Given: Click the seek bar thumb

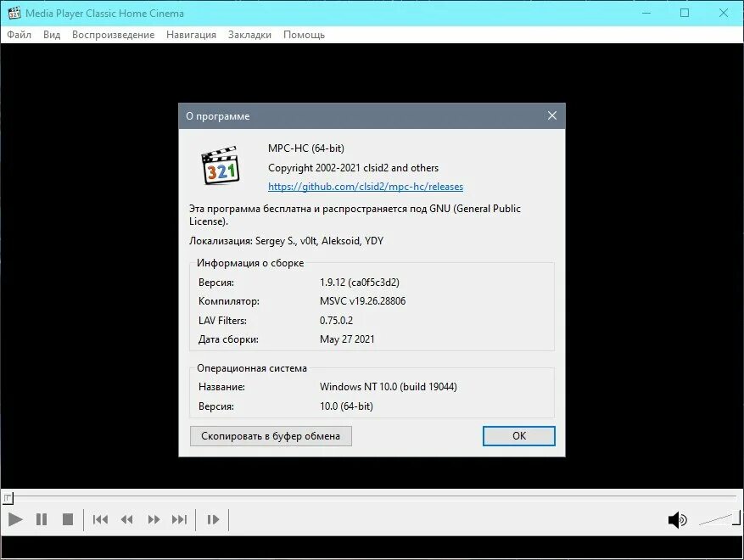Looking at the screenshot, I should pos(8,498).
